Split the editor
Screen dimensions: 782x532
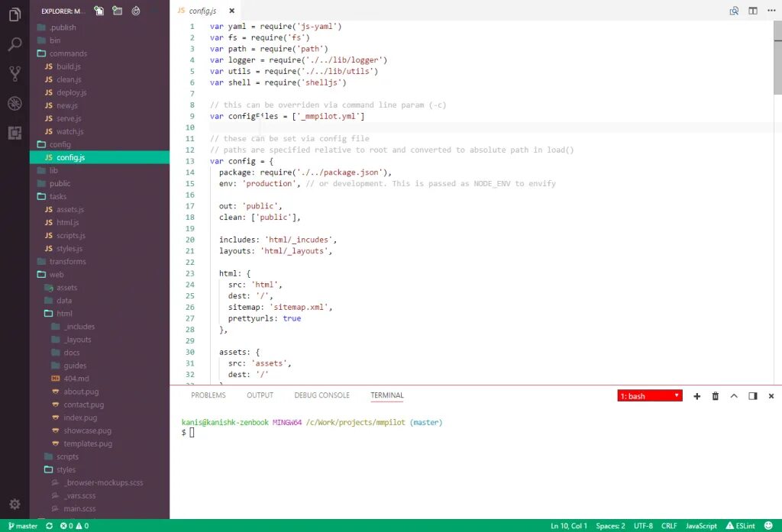pos(753,11)
